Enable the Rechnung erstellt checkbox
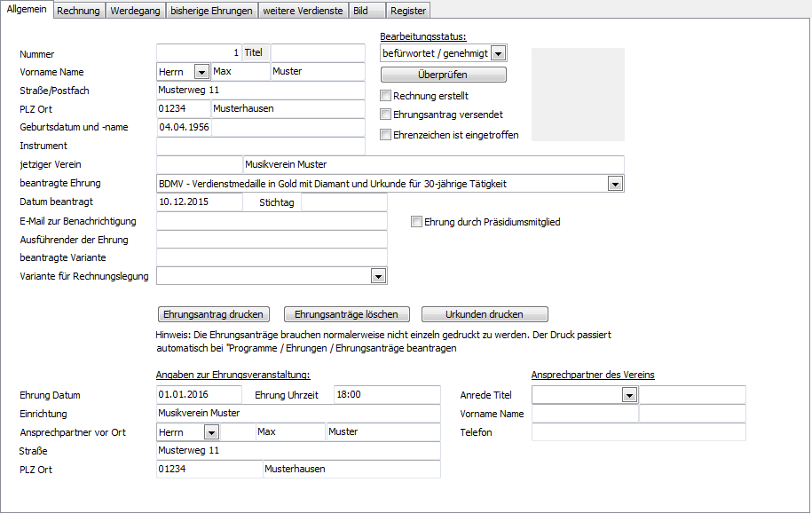812x514 pixels. (x=385, y=96)
